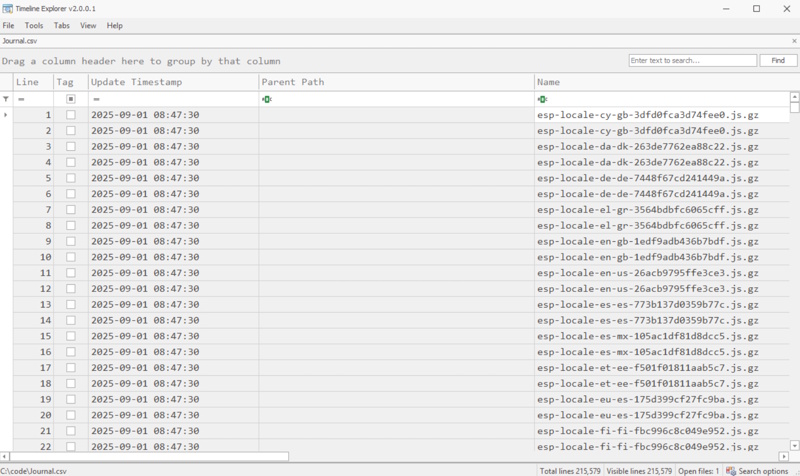800x476 pixels.
Task: Click line number 22 cell
Action: click(33, 446)
